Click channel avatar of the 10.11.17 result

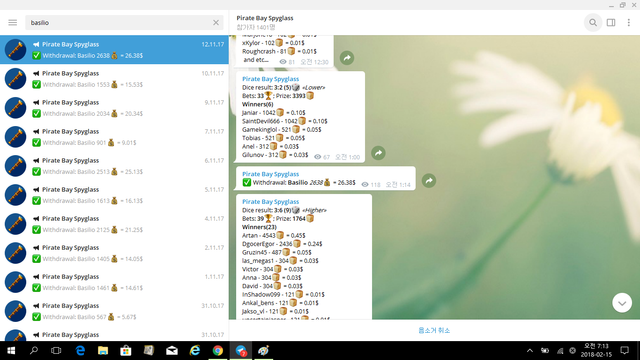click(x=16, y=79)
